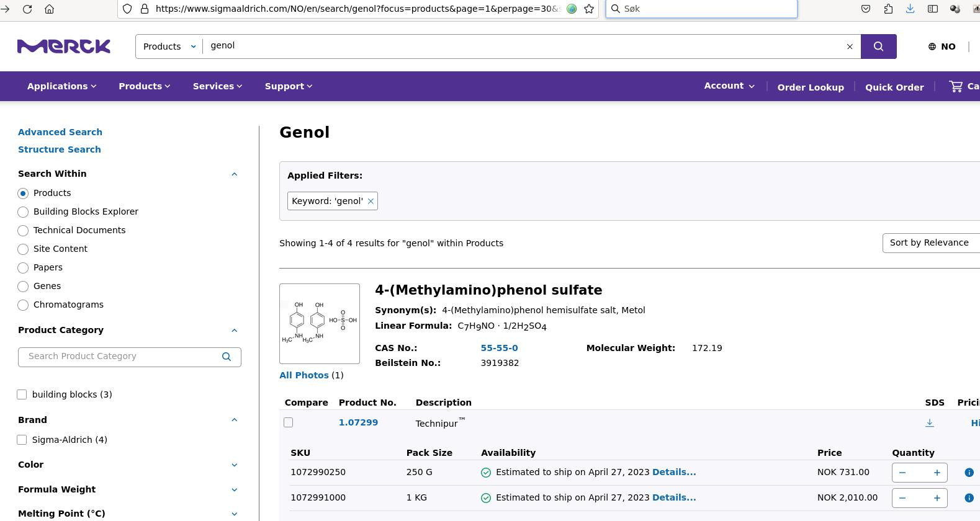This screenshot has width=980, height=521.
Task: Click the Pocket save icon in toolbar
Action: tap(866, 9)
